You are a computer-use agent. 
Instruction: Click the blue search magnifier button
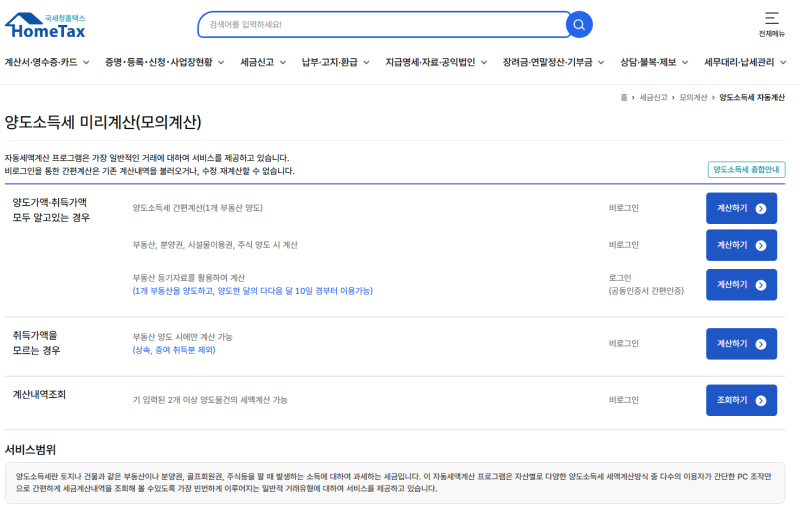579,24
